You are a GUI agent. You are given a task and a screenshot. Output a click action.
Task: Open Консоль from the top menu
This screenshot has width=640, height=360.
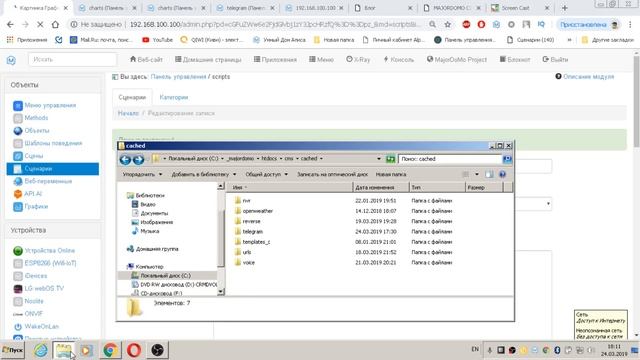398,60
